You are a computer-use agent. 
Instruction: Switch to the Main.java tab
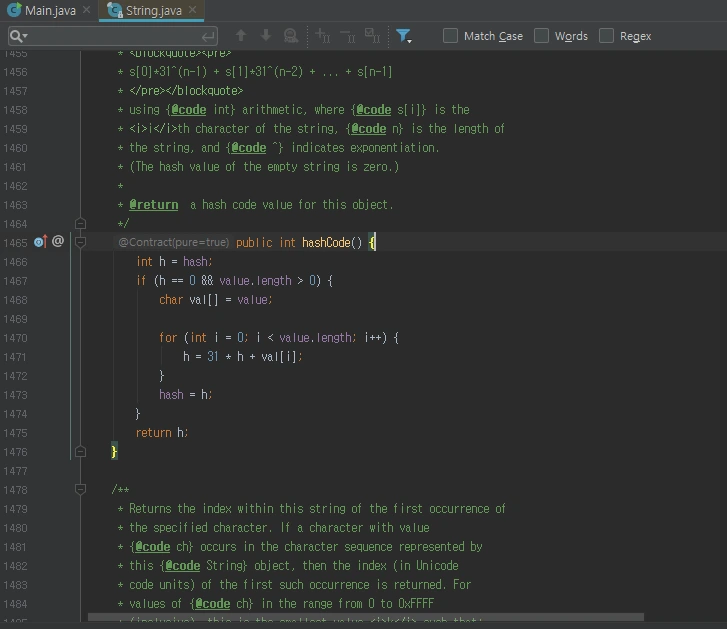point(50,10)
